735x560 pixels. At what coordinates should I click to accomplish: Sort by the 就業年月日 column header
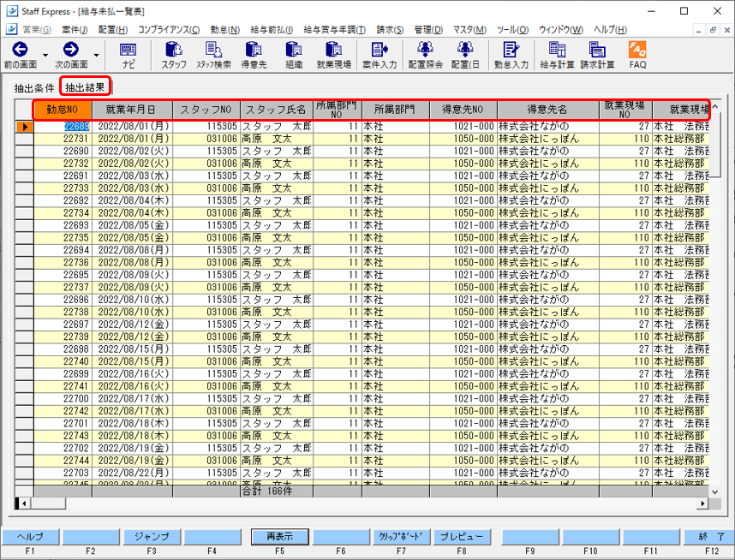(132, 110)
